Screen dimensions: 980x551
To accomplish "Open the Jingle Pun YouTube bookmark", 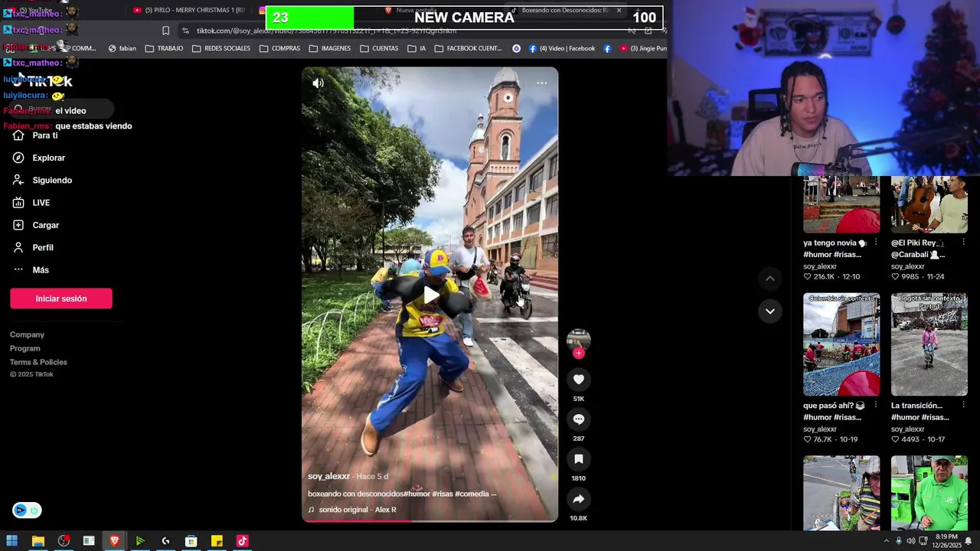I will pos(643,48).
